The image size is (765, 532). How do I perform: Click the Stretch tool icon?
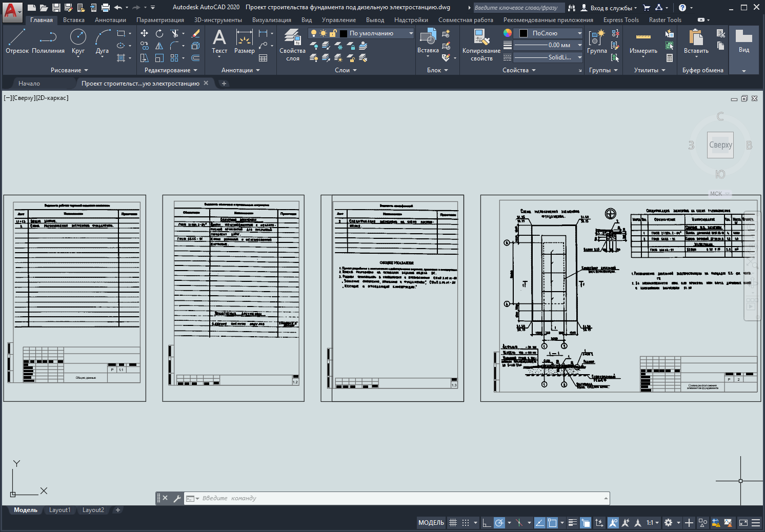tap(145, 58)
